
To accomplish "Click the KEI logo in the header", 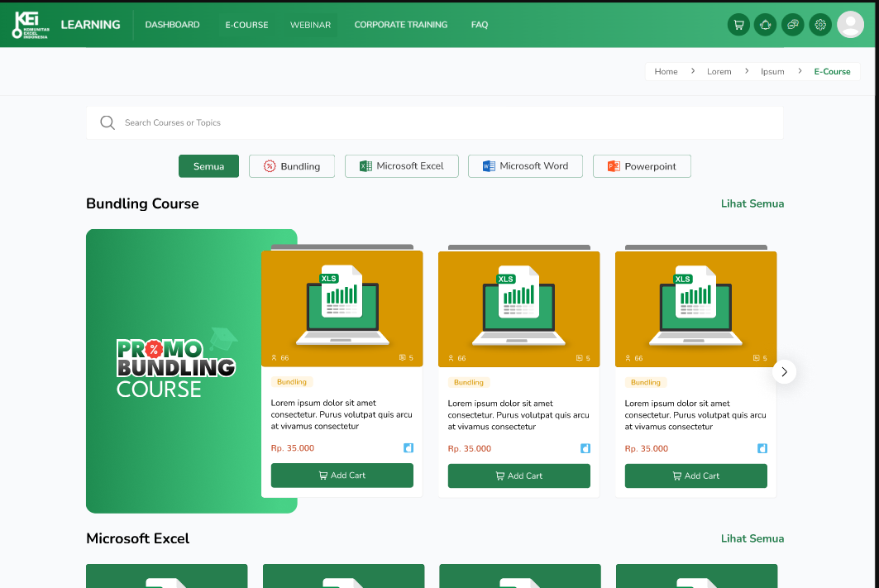I will click(31, 25).
